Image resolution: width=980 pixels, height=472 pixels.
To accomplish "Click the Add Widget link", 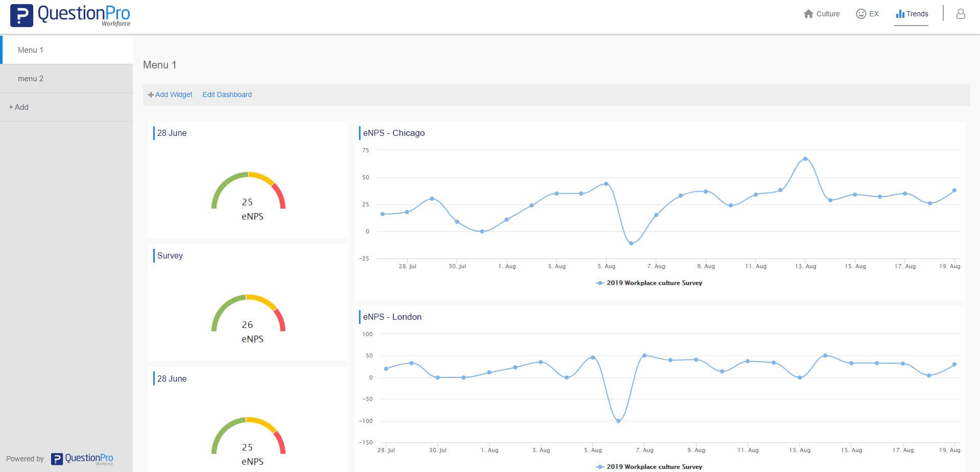I will coord(174,95).
